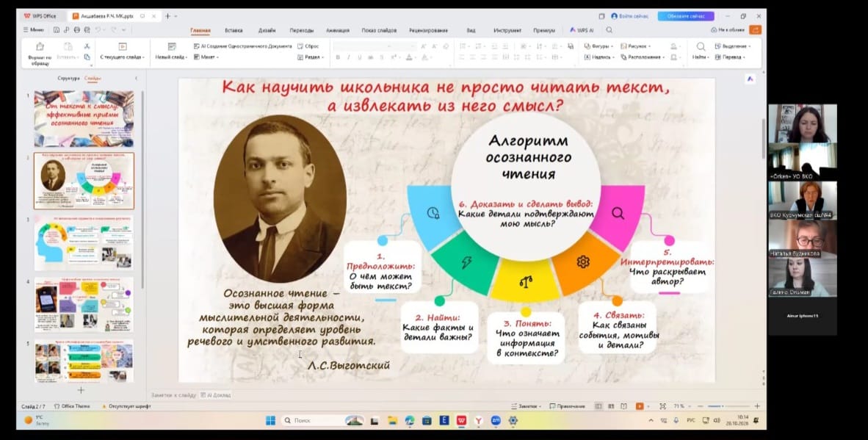Click Отсутствует шрифт warning in status bar
The height and width of the screenshot is (440, 868).
[x=127, y=406]
